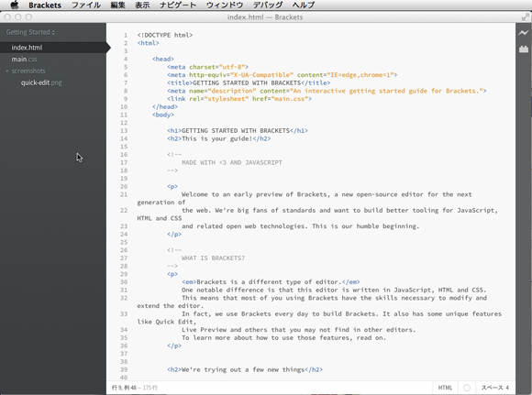Click the HTML language mode in status bar
This screenshot has height=395, width=532.
pos(445,388)
